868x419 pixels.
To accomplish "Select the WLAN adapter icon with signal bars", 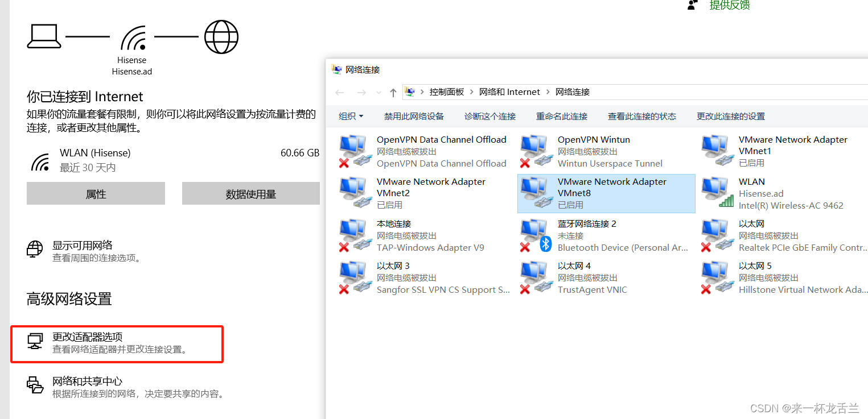I will tap(718, 193).
